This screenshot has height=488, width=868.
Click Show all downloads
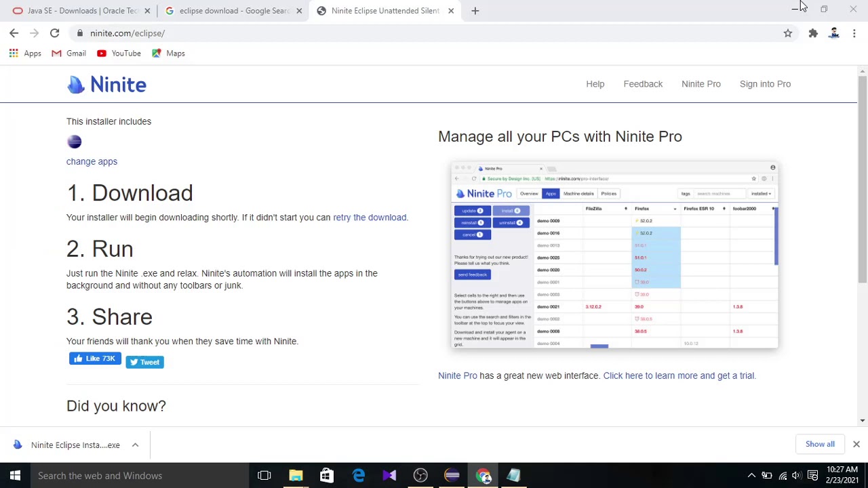[820, 444]
